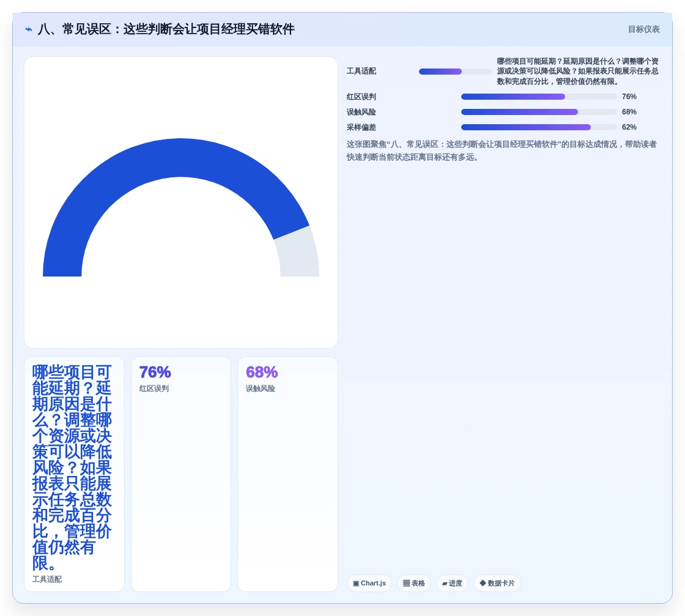Screen dimensions: 685x616
Task: Click the 误触风险 caption under the 68% card
Action: (261, 388)
